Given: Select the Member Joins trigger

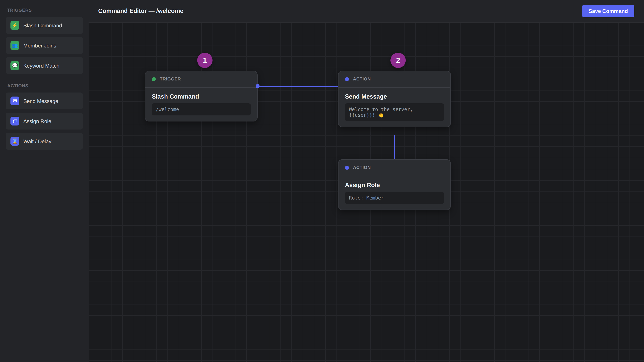Looking at the screenshot, I should (x=44, y=45).
